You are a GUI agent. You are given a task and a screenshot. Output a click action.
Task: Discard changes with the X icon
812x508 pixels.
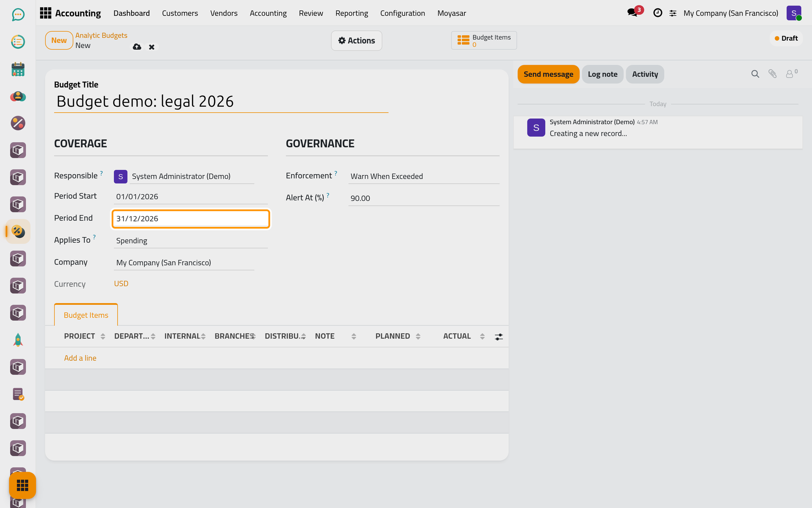pyautogui.click(x=151, y=47)
